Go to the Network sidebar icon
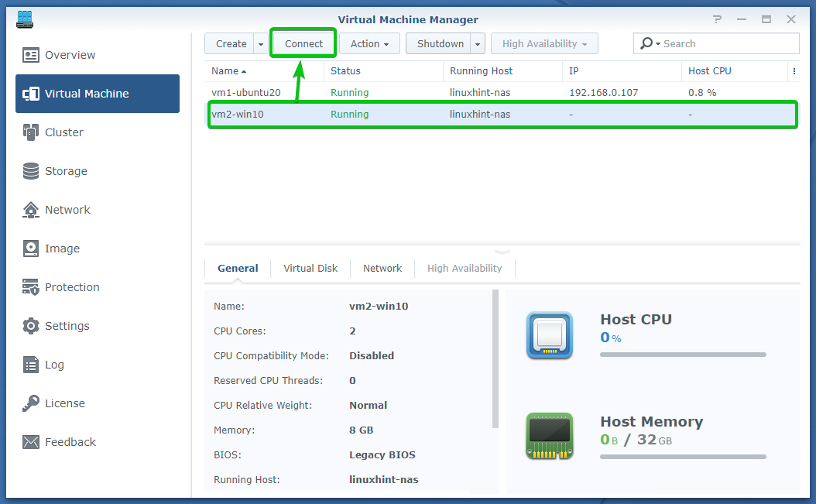 click(31, 210)
